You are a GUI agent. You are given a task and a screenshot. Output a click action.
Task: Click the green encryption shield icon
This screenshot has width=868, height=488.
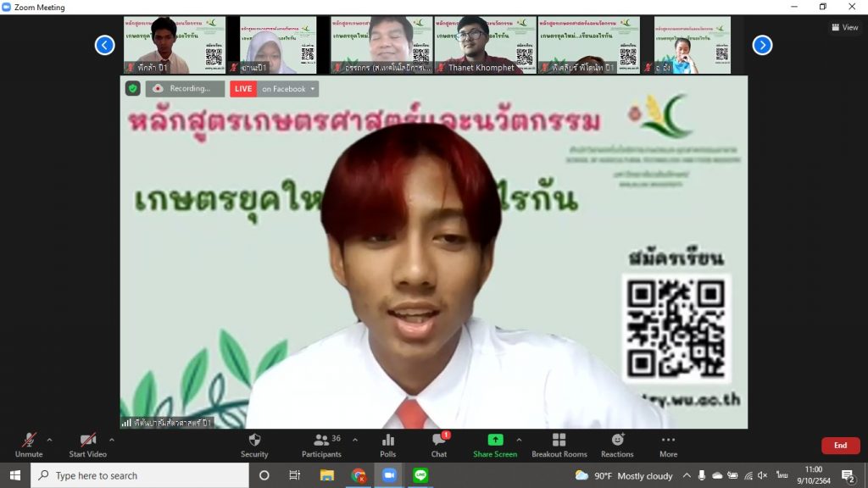[133, 89]
